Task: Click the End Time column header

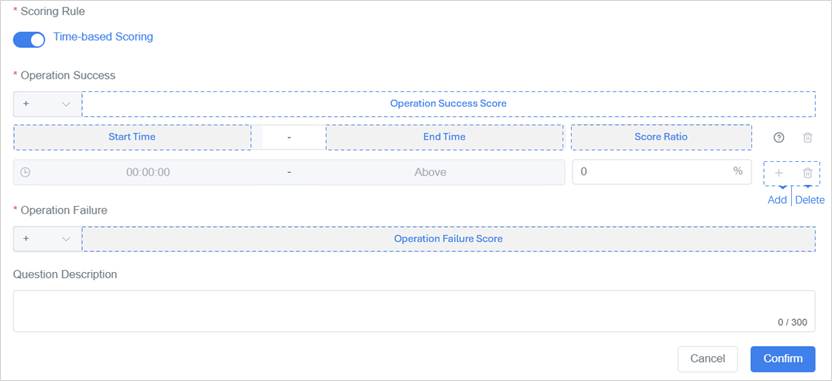Action: click(444, 137)
